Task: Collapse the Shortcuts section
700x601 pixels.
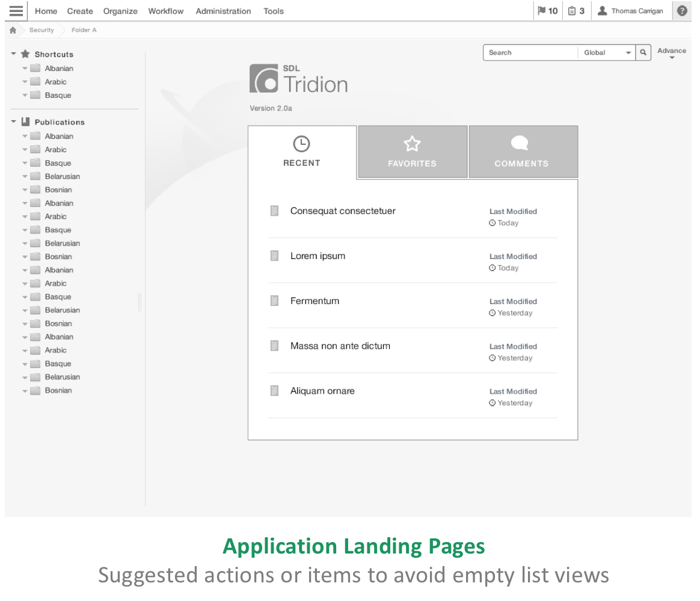Action: point(13,54)
